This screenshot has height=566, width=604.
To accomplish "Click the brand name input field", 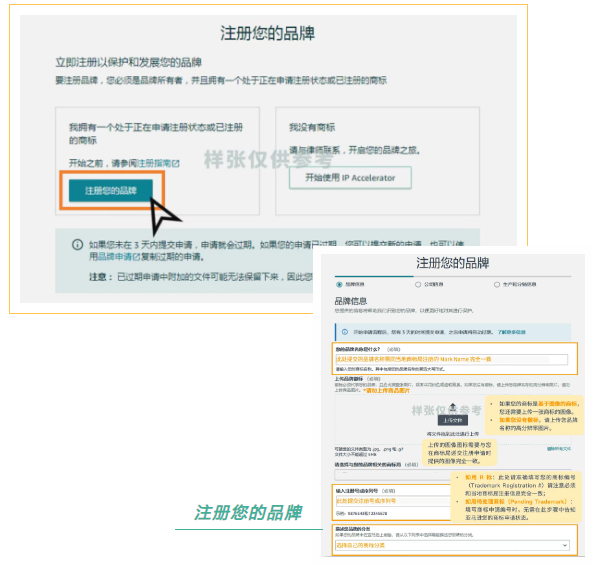I will [x=451, y=359].
